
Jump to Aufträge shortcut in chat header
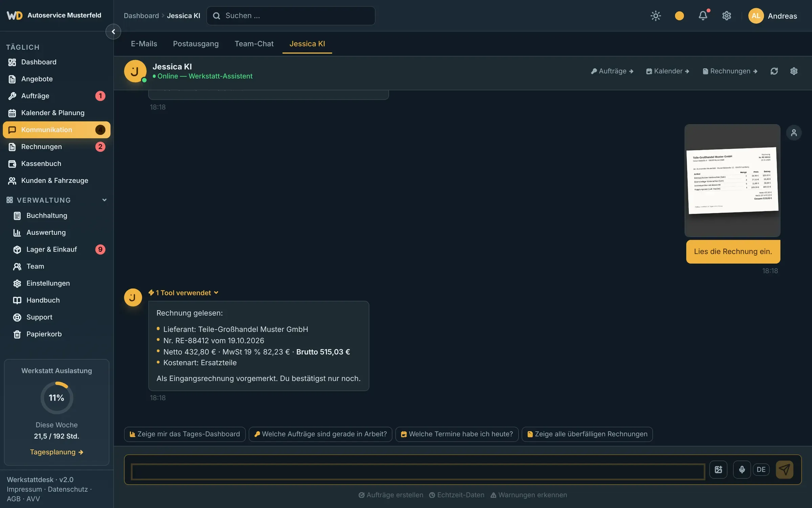[612, 71]
